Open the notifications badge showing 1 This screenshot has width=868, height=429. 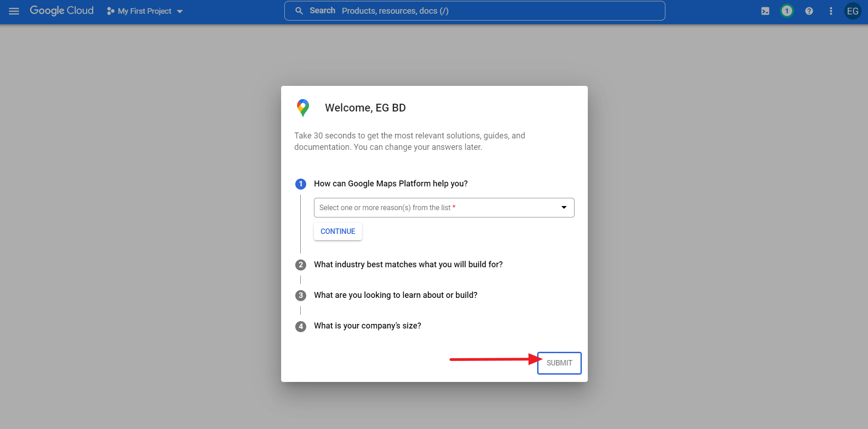point(787,11)
